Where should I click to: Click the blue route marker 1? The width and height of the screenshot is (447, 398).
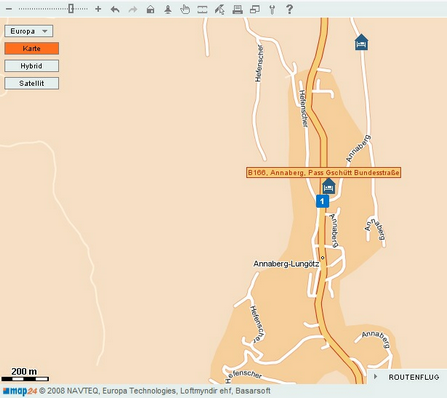322,201
